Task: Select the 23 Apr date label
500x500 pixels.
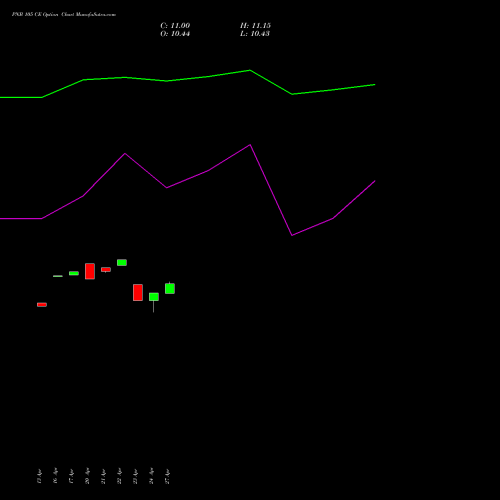Action: [x=135, y=475]
